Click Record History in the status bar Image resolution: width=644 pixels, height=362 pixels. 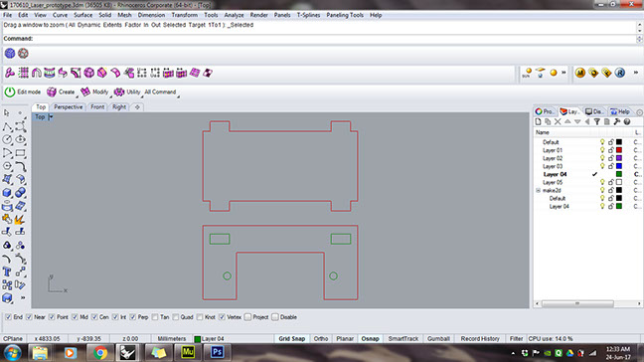(480, 339)
